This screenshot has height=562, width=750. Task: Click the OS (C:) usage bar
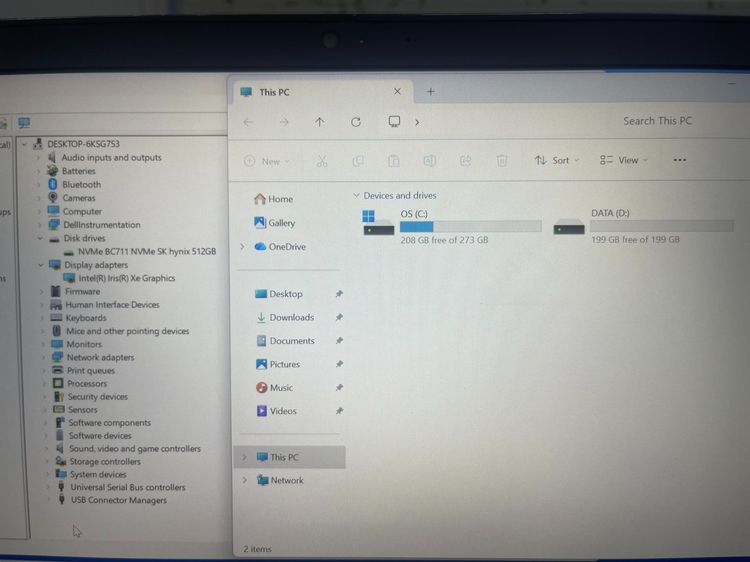(471, 226)
